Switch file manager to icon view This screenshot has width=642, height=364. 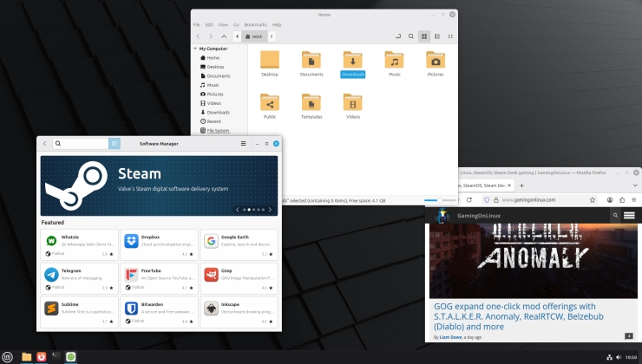(x=424, y=36)
